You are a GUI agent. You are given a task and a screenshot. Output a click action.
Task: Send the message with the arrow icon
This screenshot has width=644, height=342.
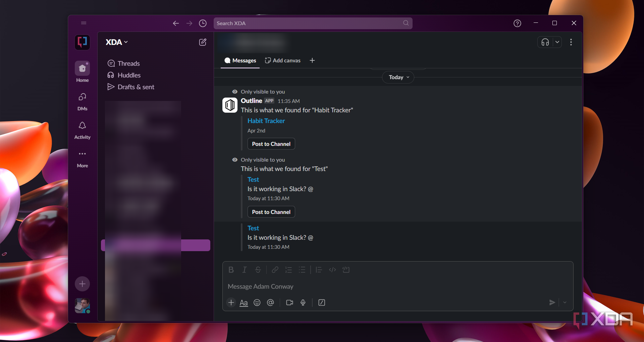(x=552, y=302)
